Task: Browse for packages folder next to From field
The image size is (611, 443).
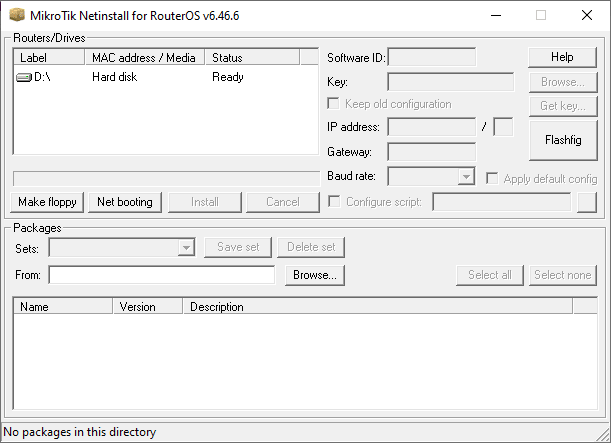Action: click(x=315, y=275)
